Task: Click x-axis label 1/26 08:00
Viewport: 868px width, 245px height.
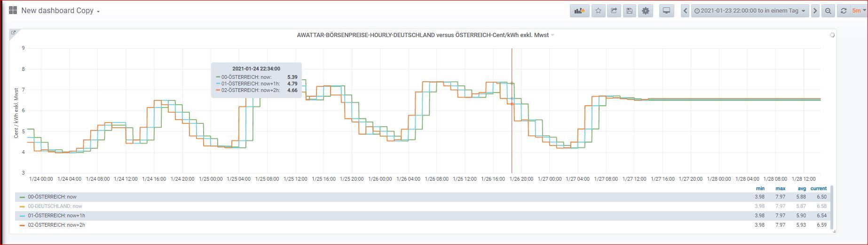Action: [x=436, y=179]
